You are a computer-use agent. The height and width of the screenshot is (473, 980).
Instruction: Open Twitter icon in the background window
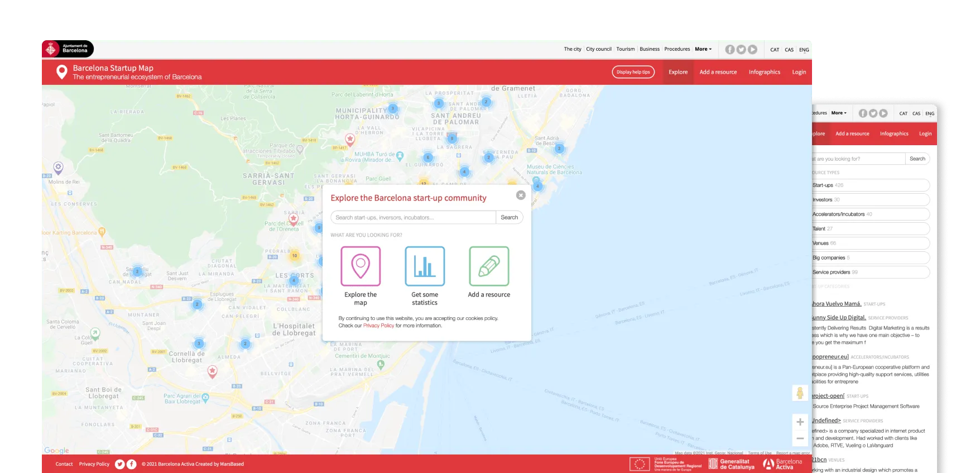click(x=873, y=113)
